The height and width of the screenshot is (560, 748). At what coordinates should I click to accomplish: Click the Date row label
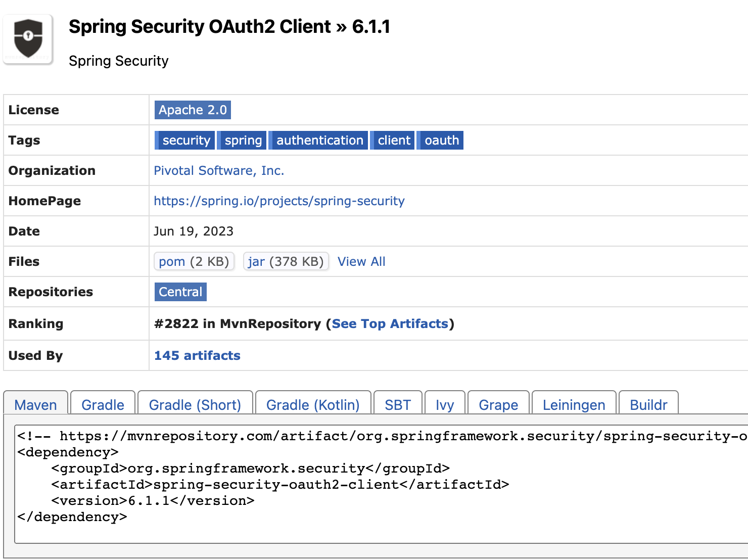[24, 231]
